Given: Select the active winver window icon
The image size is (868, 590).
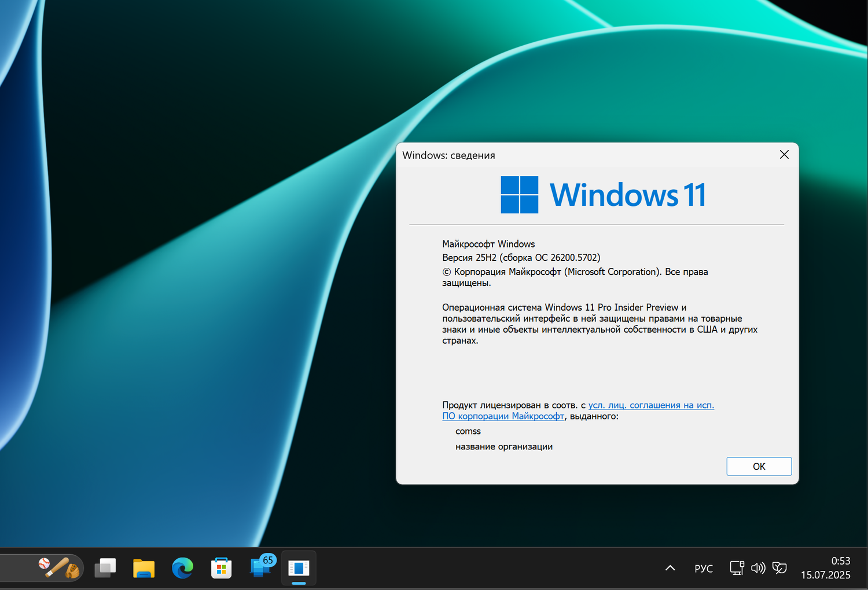Looking at the screenshot, I should click(x=299, y=568).
